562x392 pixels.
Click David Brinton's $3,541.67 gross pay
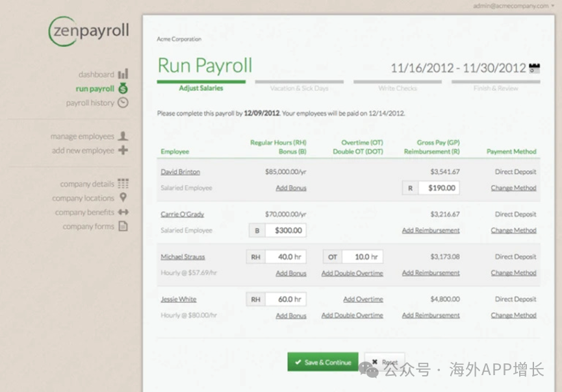tap(445, 172)
